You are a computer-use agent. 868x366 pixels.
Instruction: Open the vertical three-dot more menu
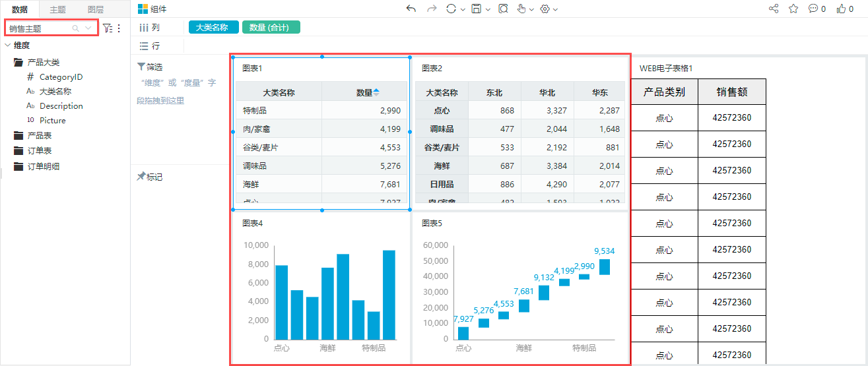coord(119,28)
